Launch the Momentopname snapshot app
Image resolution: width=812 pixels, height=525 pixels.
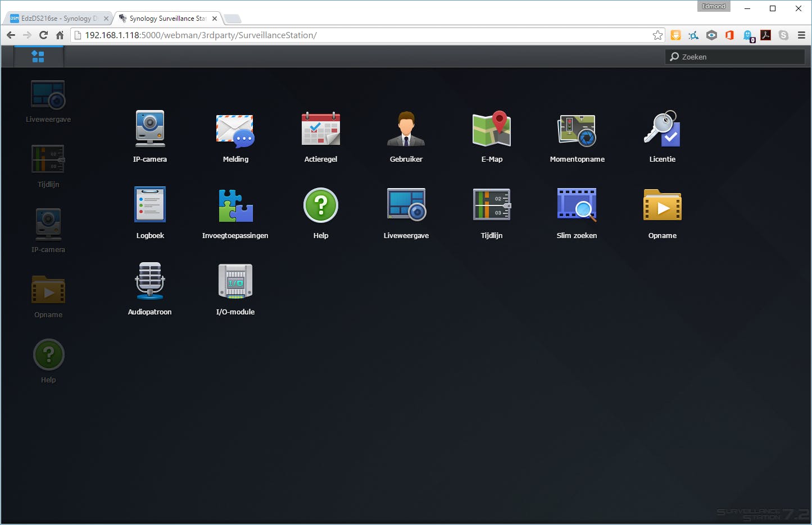577,130
